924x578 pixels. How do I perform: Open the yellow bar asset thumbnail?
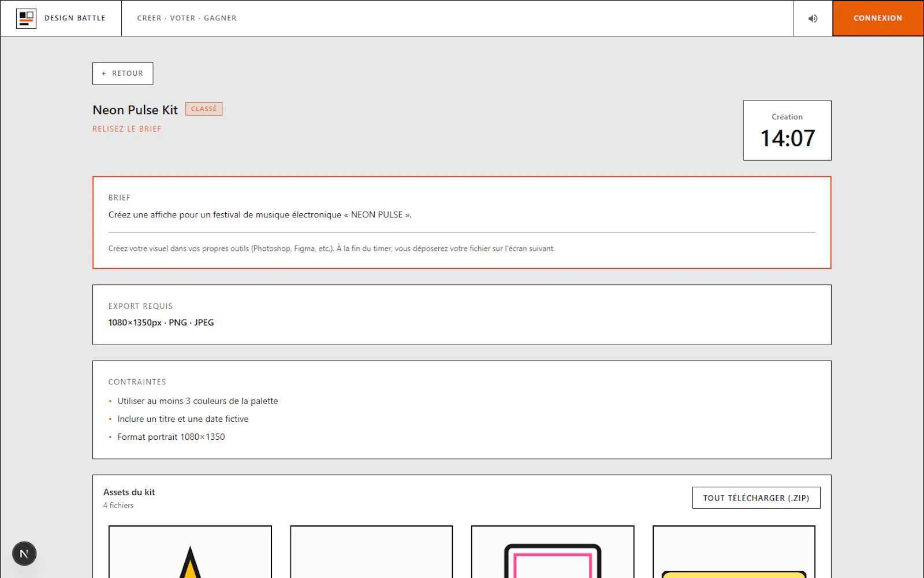pyautogui.click(x=734, y=552)
